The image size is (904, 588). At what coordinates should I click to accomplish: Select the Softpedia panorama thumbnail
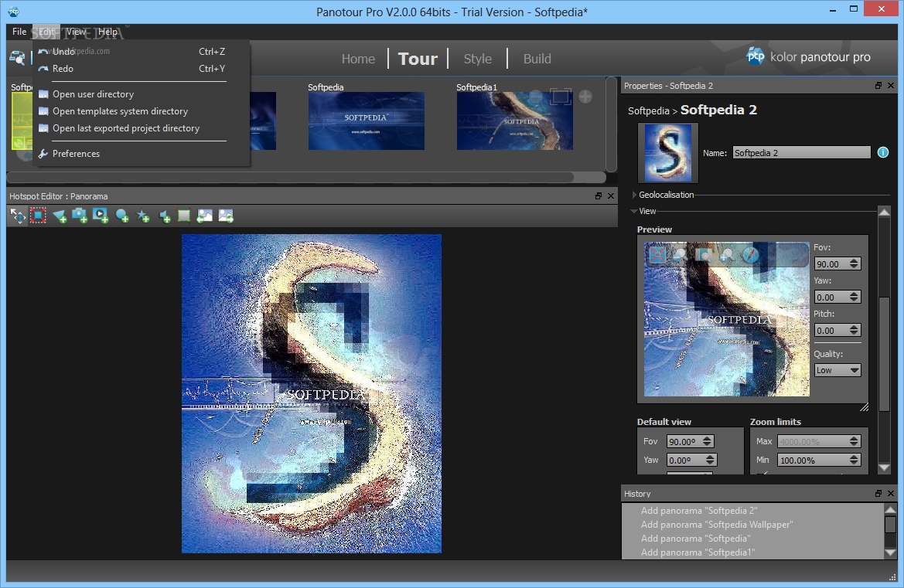pos(366,121)
